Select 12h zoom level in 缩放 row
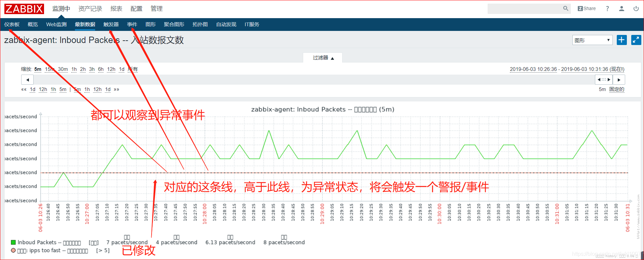This screenshot has height=260, width=644. (x=111, y=69)
